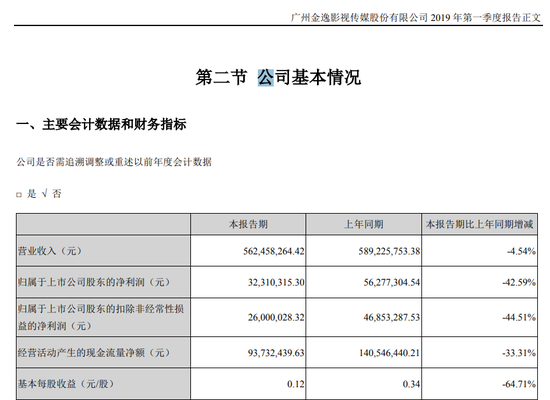Click row label 基本每股收益（元/股）

click(66, 384)
